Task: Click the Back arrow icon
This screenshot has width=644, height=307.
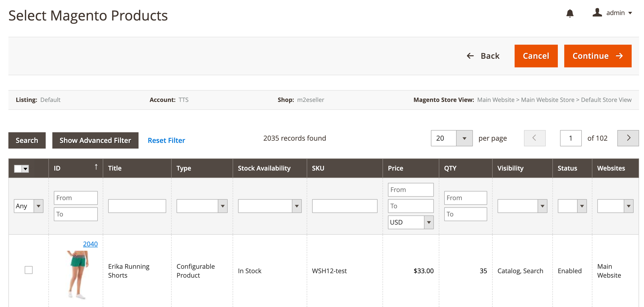Action: coord(471,56)
